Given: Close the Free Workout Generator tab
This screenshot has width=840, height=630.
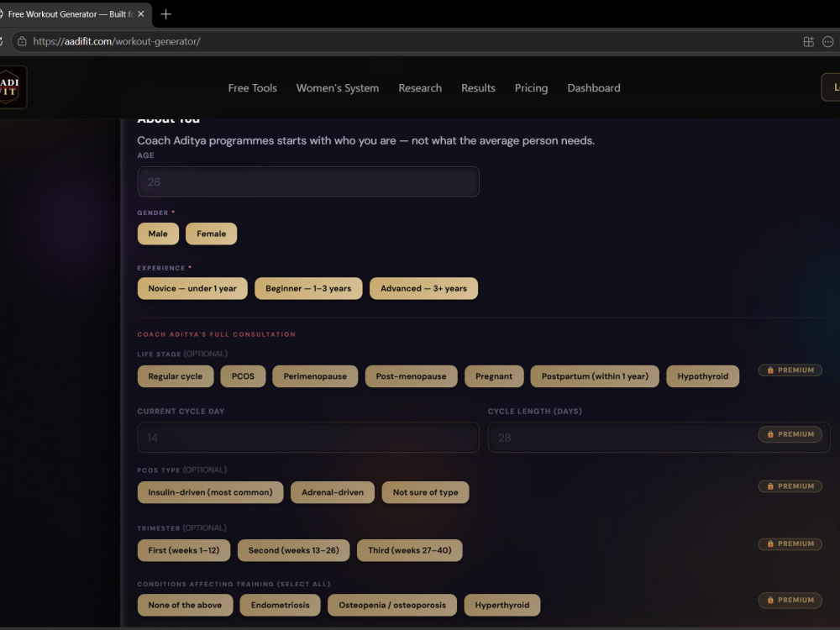Looking at the screenshot, I should pos(141,14).
